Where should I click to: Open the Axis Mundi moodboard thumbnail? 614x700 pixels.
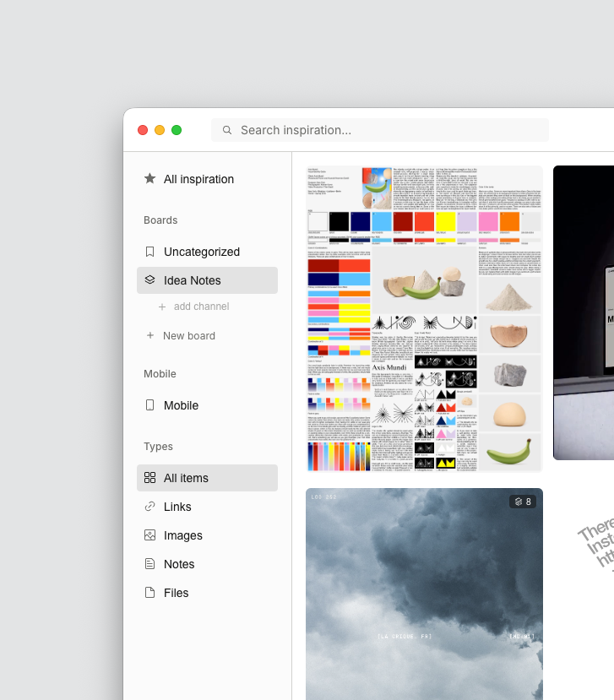(x=424, y=318)
